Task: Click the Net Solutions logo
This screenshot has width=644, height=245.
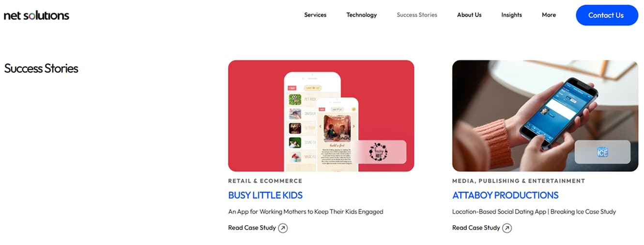Action: [36, 16]
